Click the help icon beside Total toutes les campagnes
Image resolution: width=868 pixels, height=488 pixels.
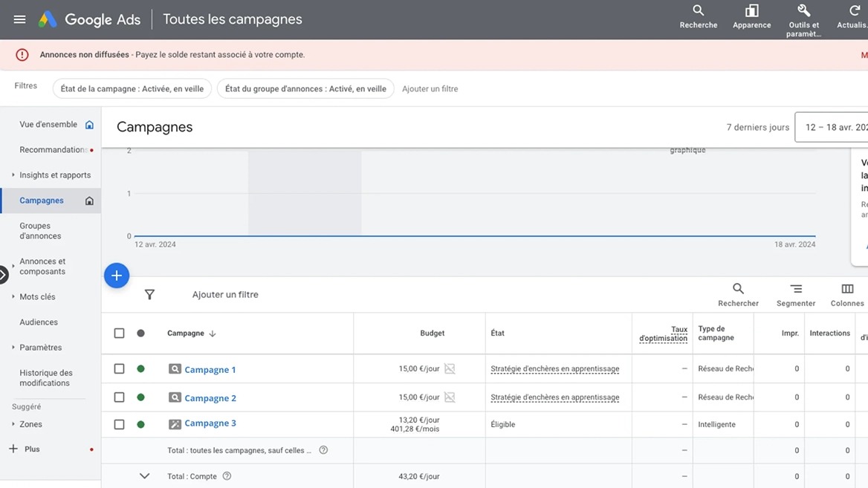tap(323, 450)
